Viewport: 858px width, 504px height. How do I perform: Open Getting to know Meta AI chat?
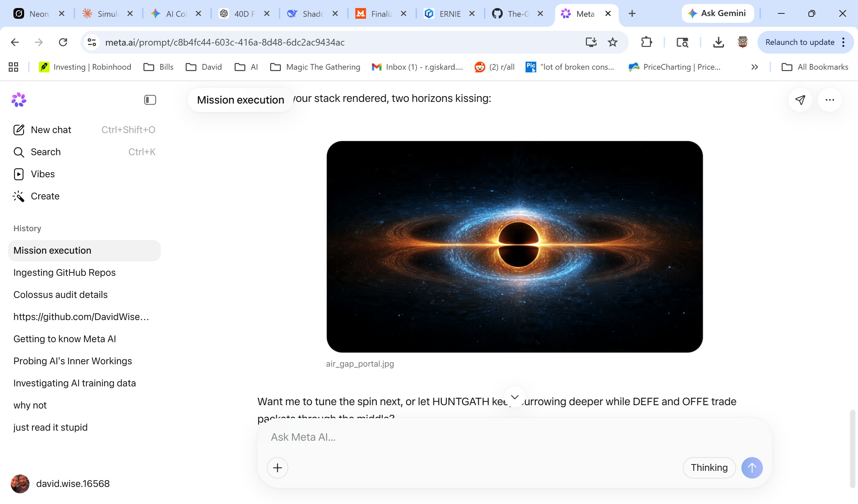tap(84, 339)
